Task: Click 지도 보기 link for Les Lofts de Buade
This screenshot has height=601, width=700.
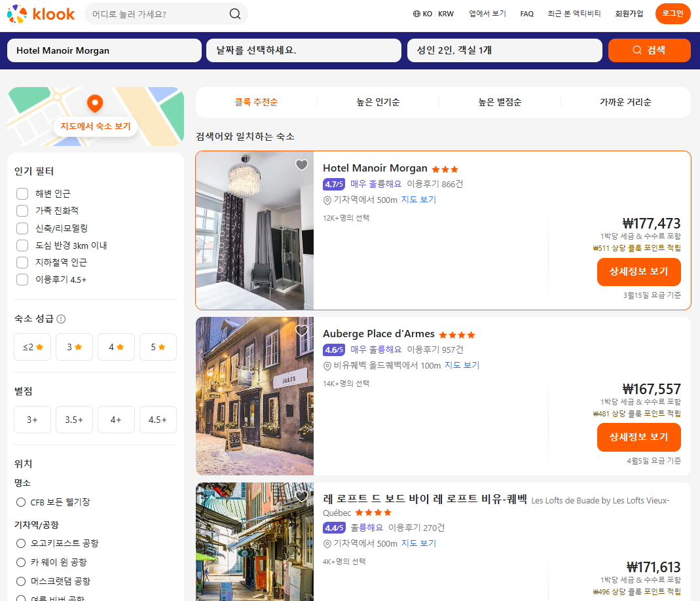Action: pyautogui.click(x=418, y=543)
